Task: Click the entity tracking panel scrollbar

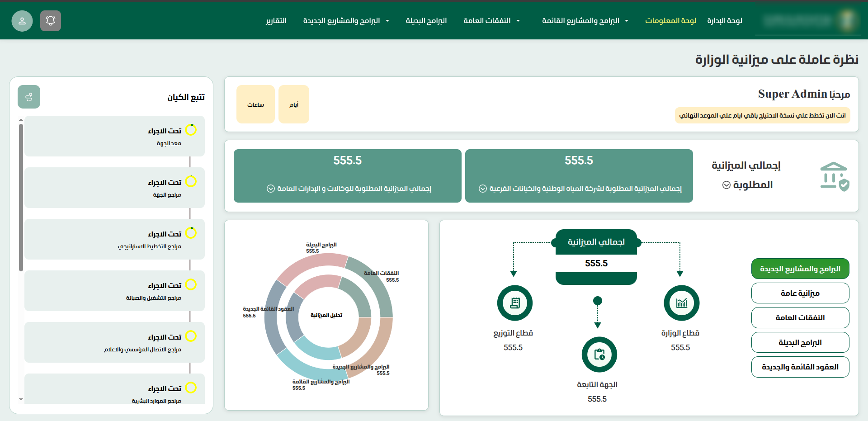Action: click(21, 199)
